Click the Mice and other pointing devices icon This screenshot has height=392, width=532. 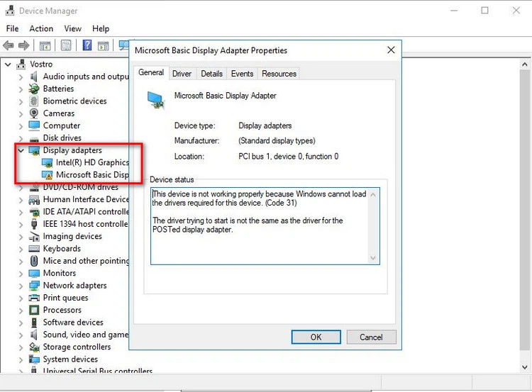(34, 261)
